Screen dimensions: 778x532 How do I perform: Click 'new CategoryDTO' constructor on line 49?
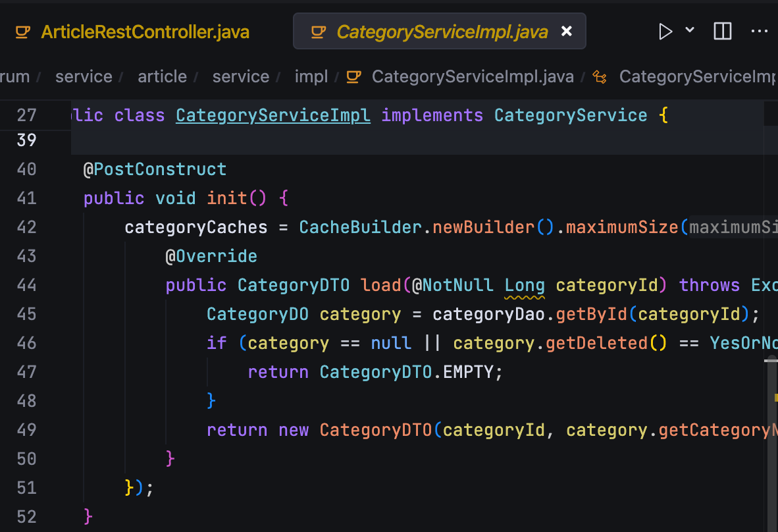tap(355, 430)
